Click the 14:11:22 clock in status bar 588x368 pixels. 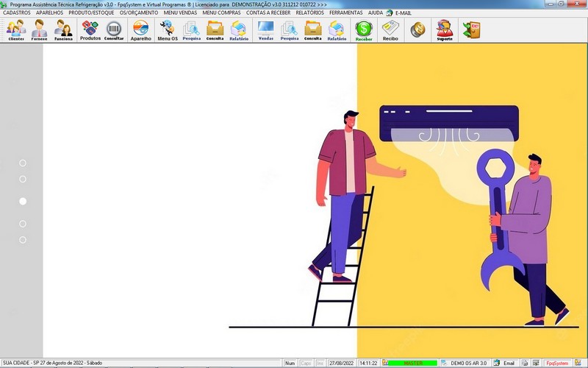point(369,363)
